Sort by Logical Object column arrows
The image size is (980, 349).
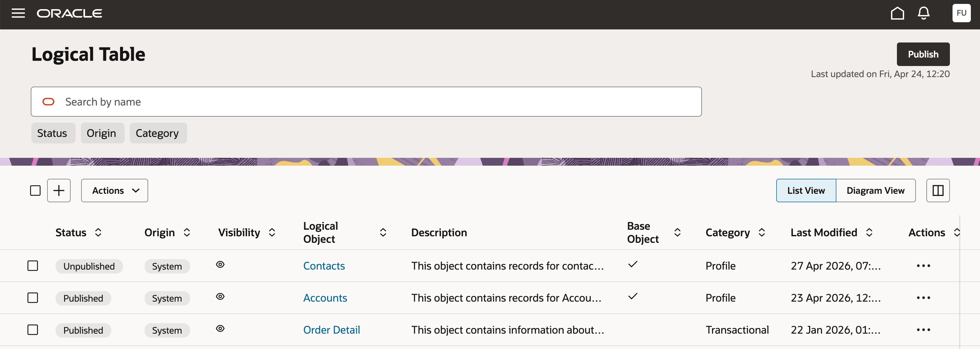click(383, 232)
